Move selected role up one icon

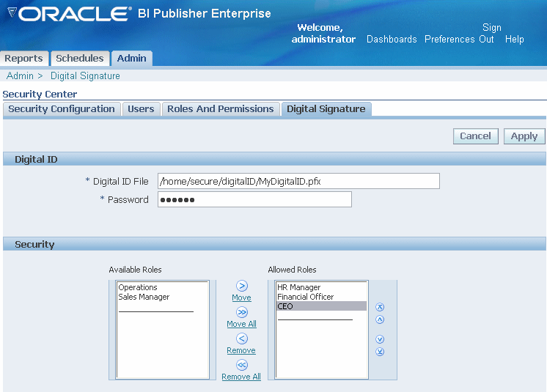pos(380,319)
